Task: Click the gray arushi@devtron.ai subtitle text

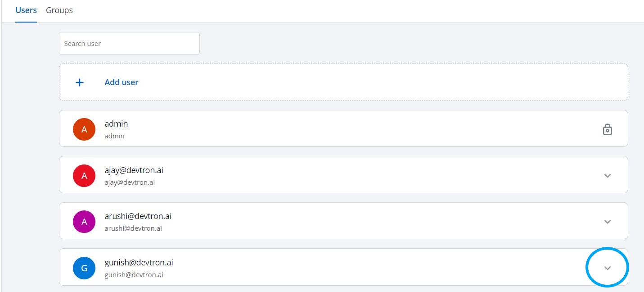Action: point(133,228)
